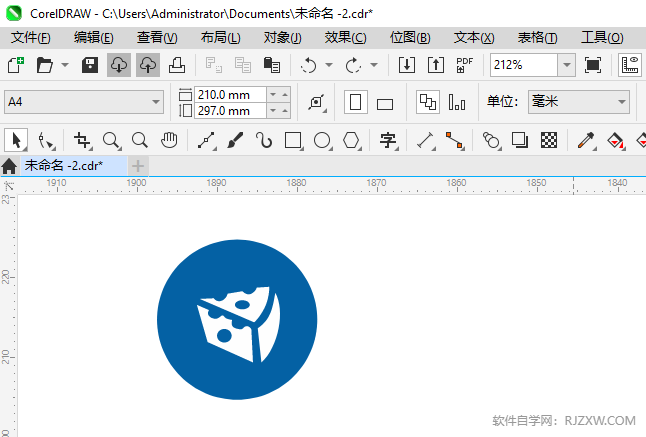Redo the last action

pos(353,65)
